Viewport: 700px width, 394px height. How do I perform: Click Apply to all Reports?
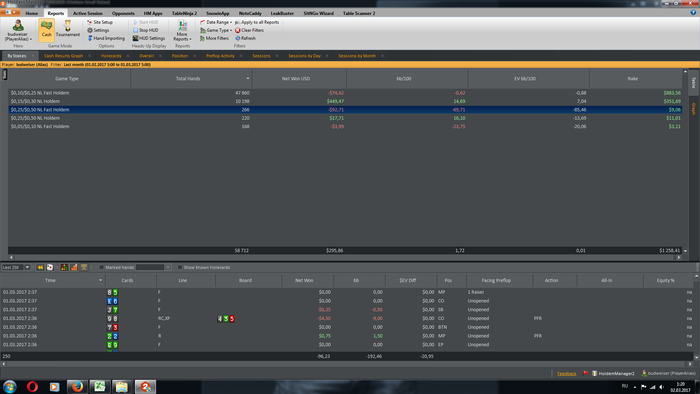click(257, 22)
